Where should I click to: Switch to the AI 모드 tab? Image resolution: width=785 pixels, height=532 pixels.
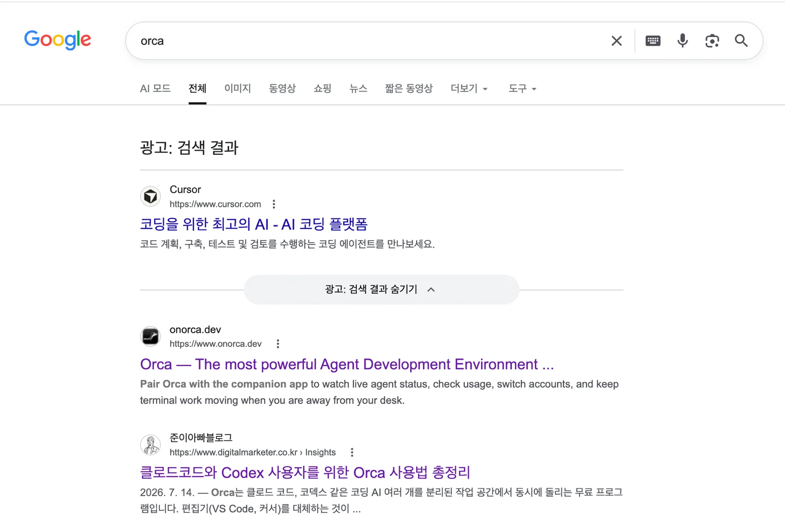(x=155, y=89)
